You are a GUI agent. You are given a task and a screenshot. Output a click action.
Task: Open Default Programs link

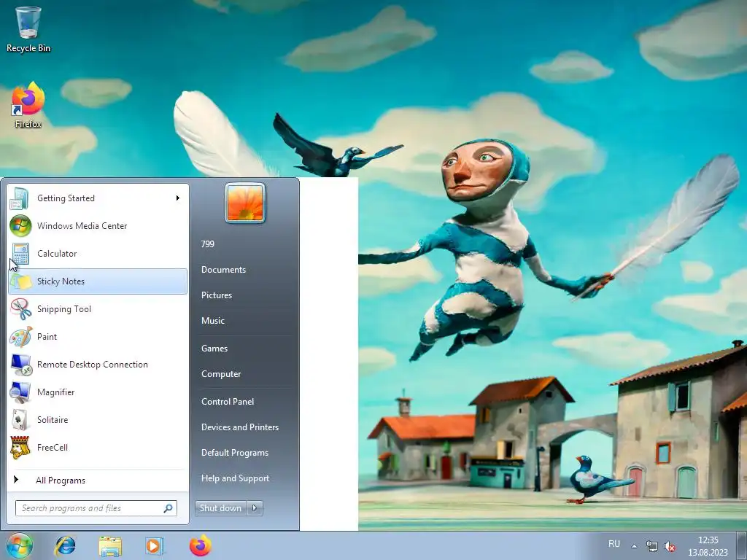235,453
